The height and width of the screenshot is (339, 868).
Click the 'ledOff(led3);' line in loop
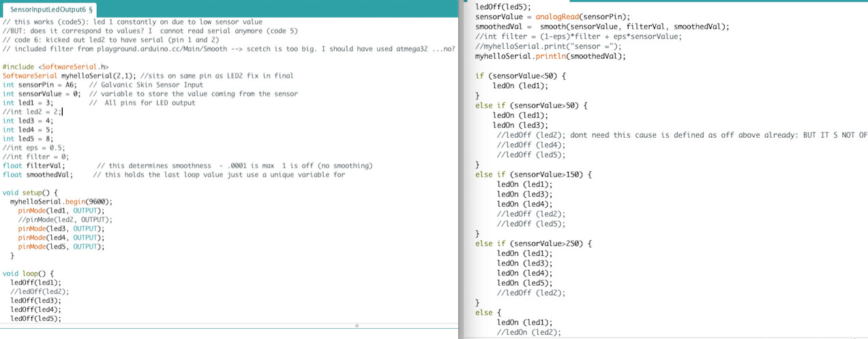[x=35, y=300]
